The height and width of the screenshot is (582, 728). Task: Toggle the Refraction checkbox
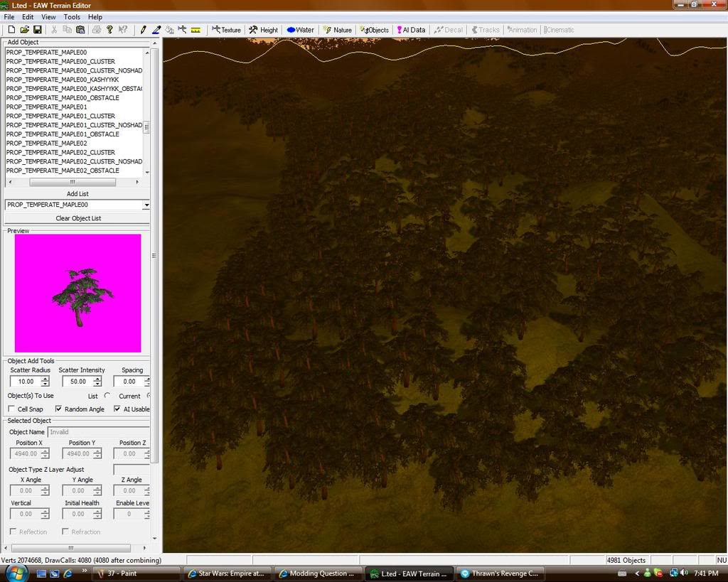(65, 532)
